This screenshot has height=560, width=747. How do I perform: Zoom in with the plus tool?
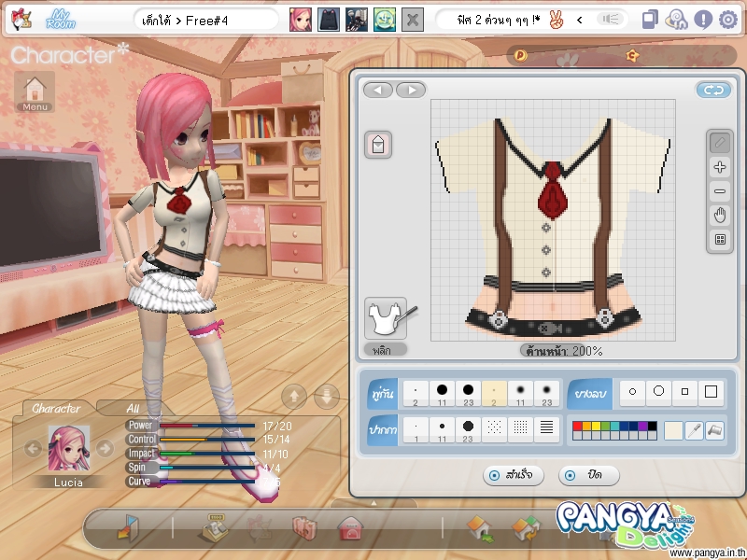pos(720,167)
